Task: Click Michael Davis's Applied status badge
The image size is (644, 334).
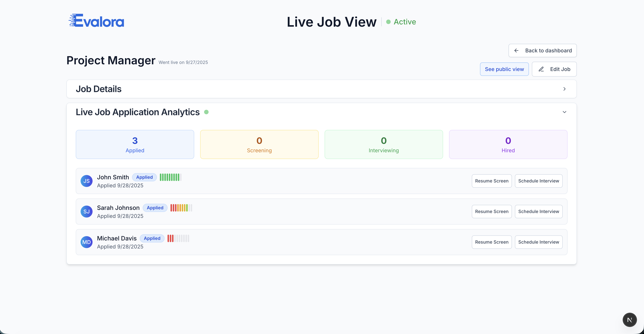Action: tap(152, 238)
